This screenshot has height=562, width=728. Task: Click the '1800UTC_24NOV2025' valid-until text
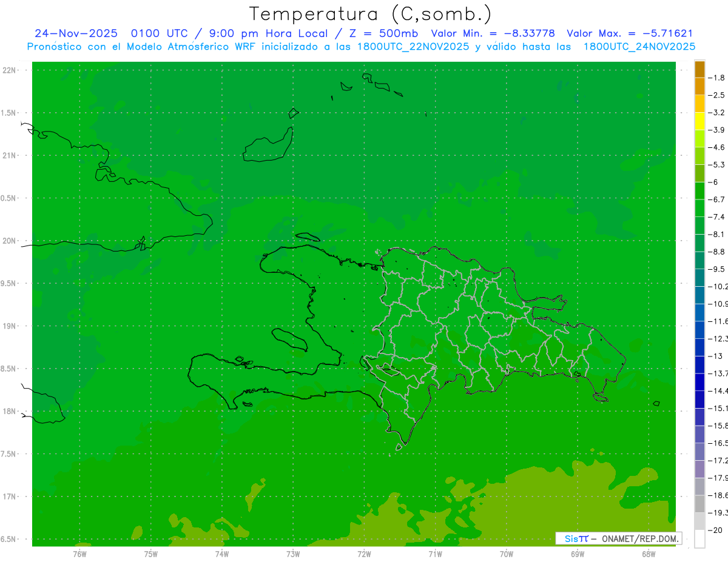639,47
